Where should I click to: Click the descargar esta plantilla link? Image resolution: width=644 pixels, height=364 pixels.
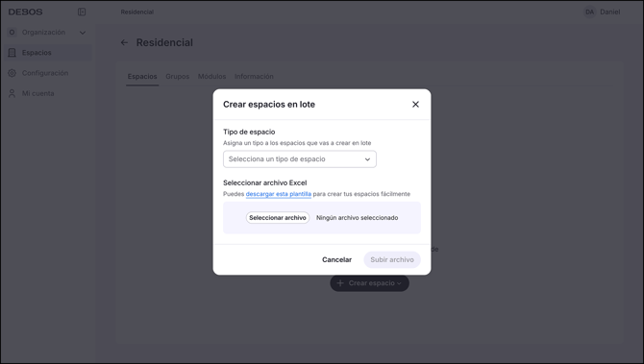[278, 194]
